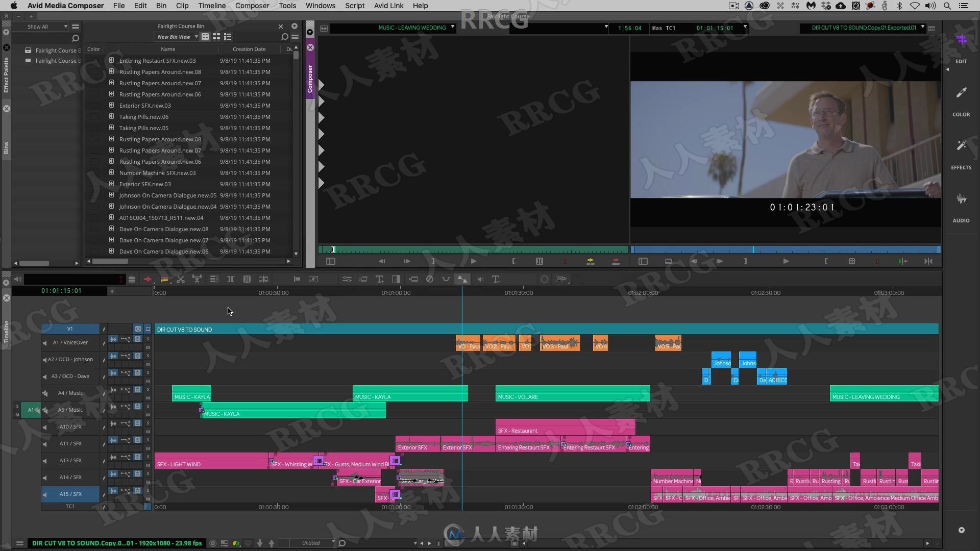Open the Timeline menu
Viewport: 980px width, 551px height.
tap(212, 6)
